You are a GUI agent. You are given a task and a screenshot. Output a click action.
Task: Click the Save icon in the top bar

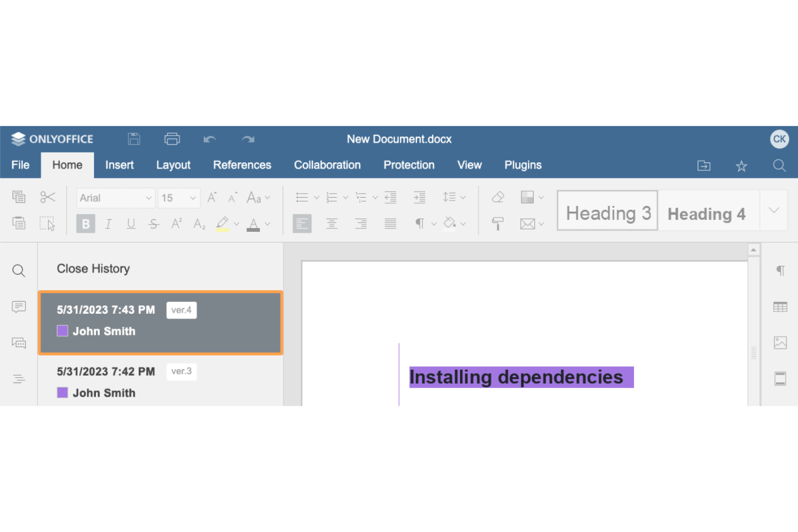tap(134, 139)
